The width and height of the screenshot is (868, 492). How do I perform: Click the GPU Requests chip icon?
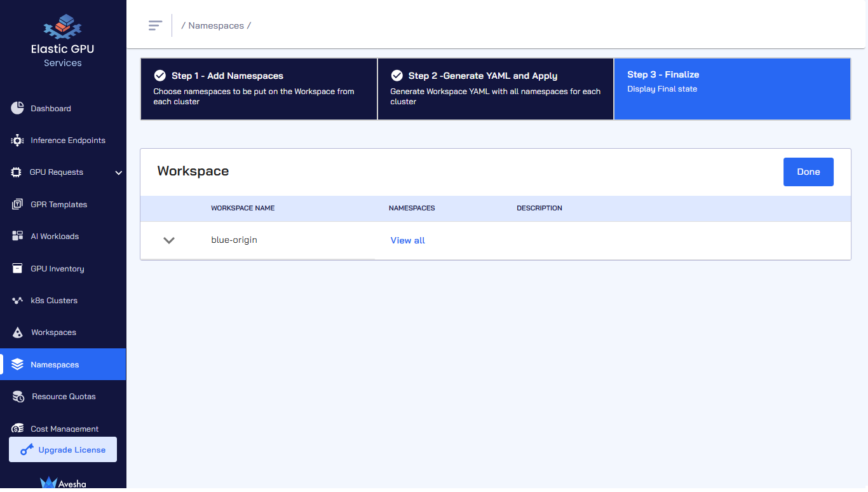click(17, 172)
